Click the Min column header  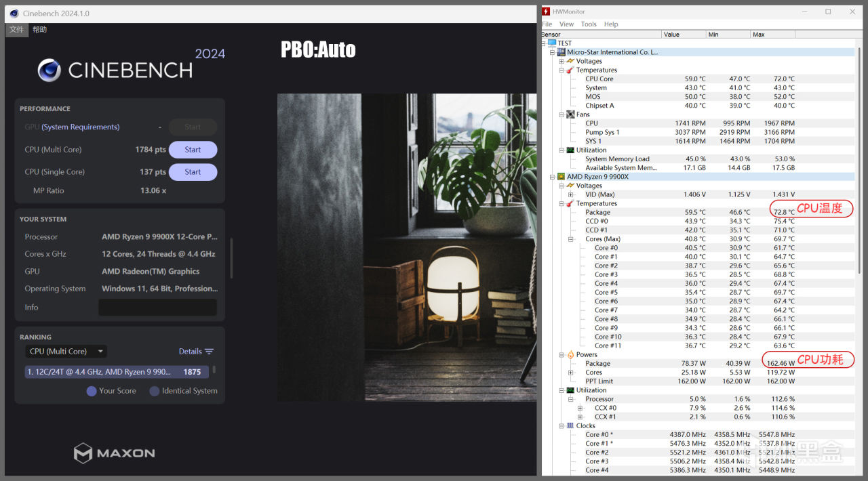727,34
